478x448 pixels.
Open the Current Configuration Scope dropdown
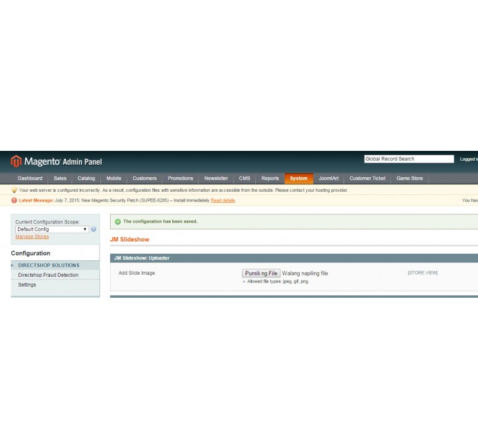coord(51,229)
